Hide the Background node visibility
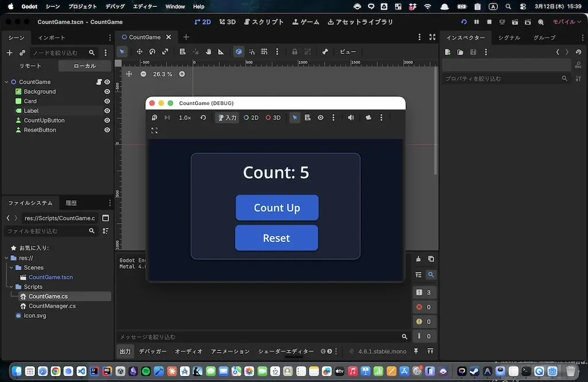The height and width of the screenshot is (382, 588). click(107, 92)
